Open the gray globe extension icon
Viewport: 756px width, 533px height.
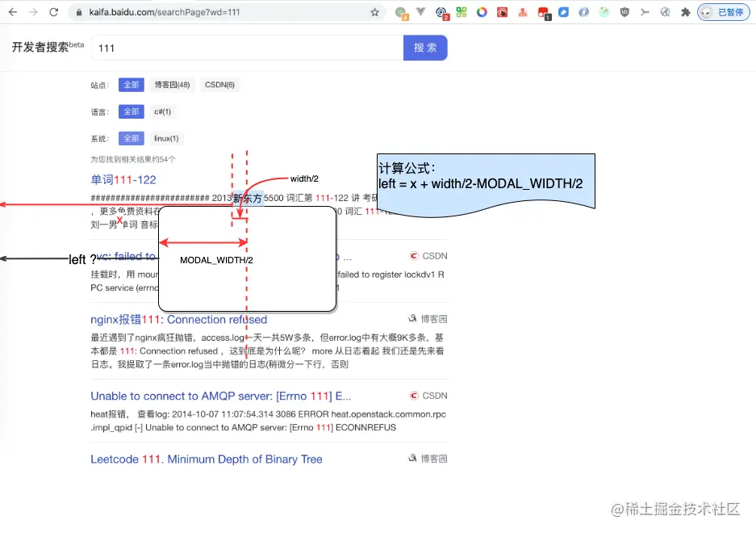click(666, 12)
